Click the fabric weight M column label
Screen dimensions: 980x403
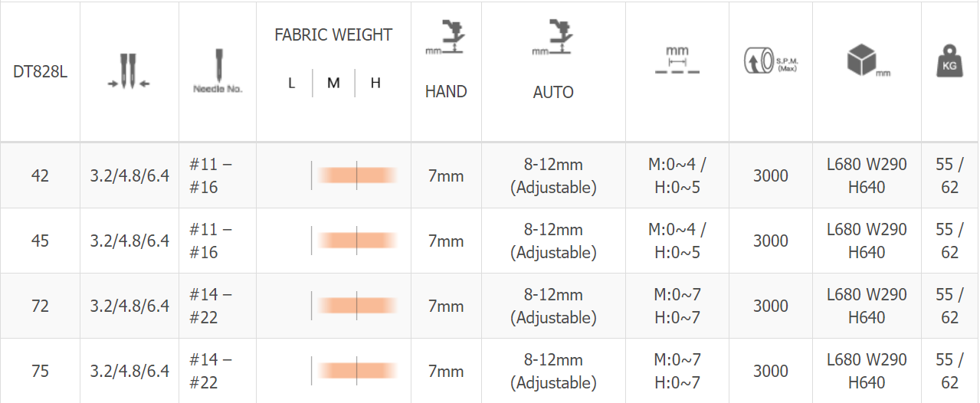click(x=333, y=83)
